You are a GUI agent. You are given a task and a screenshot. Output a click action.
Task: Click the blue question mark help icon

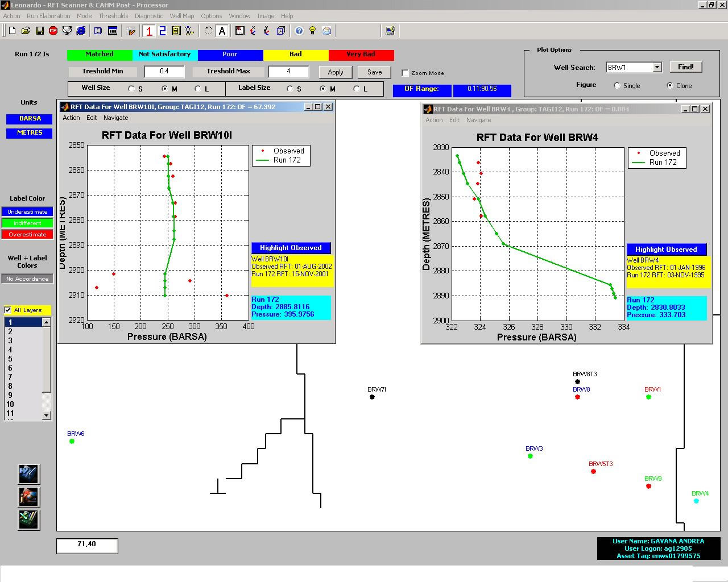coord(299,31)
